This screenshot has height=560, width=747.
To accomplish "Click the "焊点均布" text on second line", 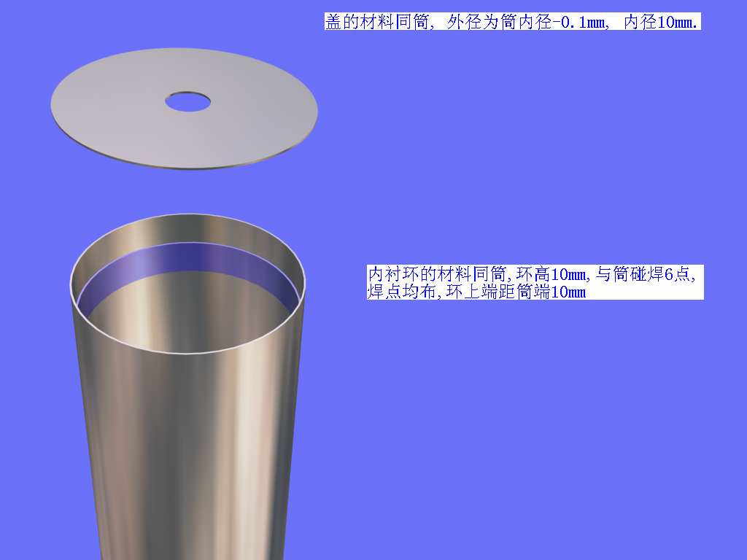I will click(400, 292).
